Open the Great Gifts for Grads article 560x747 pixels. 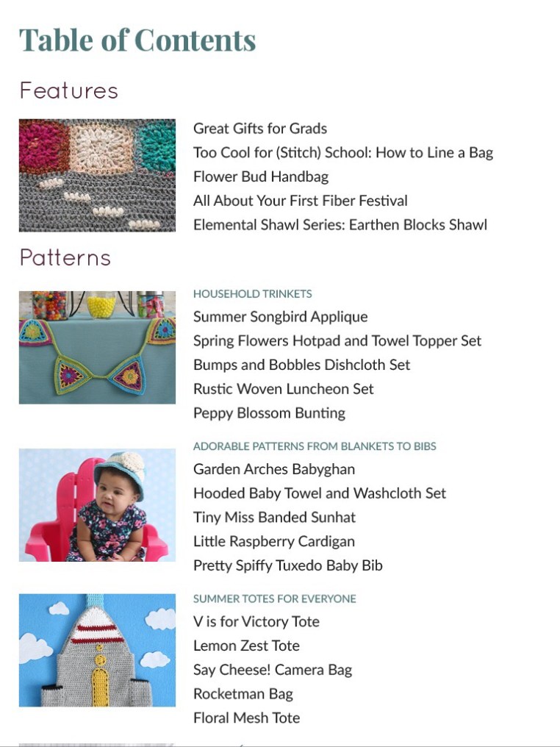(259, 129)
